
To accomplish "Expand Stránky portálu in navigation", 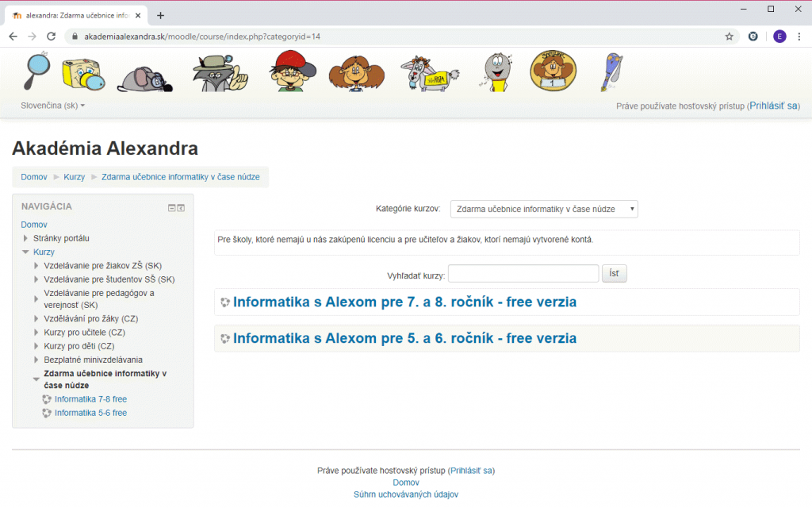I will [25, 238].
